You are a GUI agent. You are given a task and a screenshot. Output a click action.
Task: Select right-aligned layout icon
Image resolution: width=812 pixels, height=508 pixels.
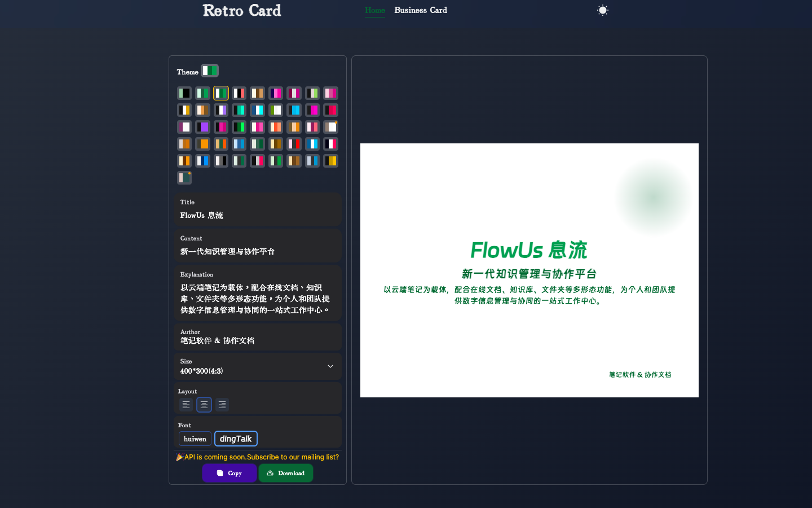(x=222, y=405)
